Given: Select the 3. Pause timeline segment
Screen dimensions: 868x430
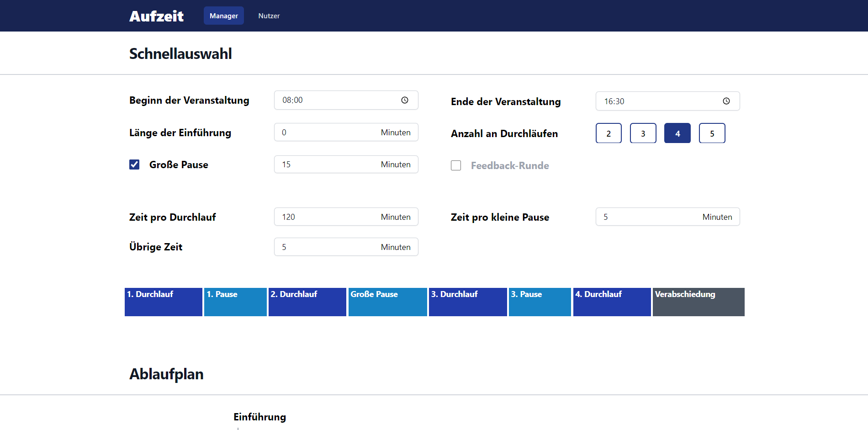Looking at the screenshot, I should point(540,302).
